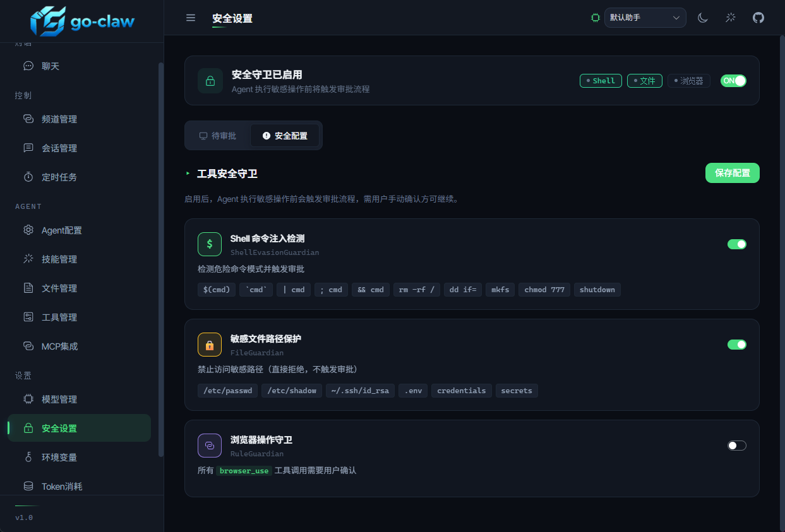Click the 安全设置 lock icon in sidebar
Image resolution: width=785 pixels, height=532 pixels.
tap(28, 428)
